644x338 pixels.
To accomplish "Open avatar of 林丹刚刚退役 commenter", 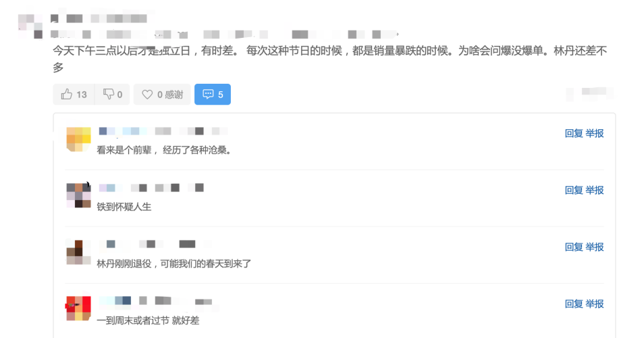I will [78, 252].
